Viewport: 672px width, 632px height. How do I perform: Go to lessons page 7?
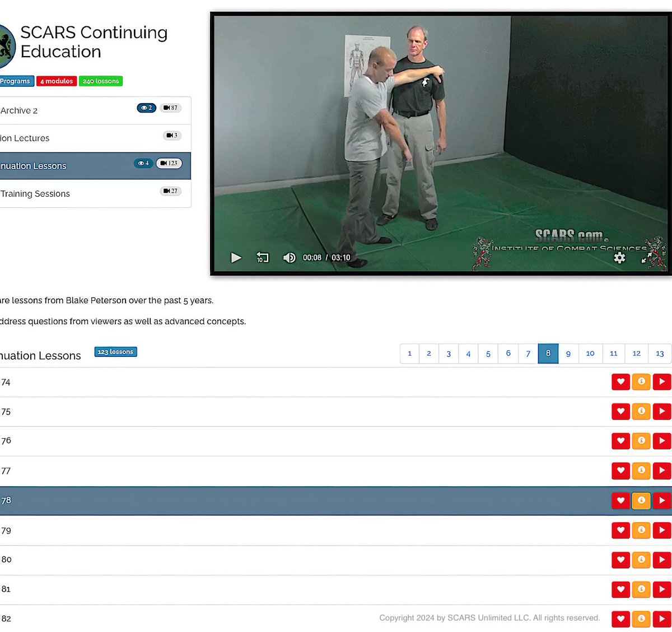(528, 354)
